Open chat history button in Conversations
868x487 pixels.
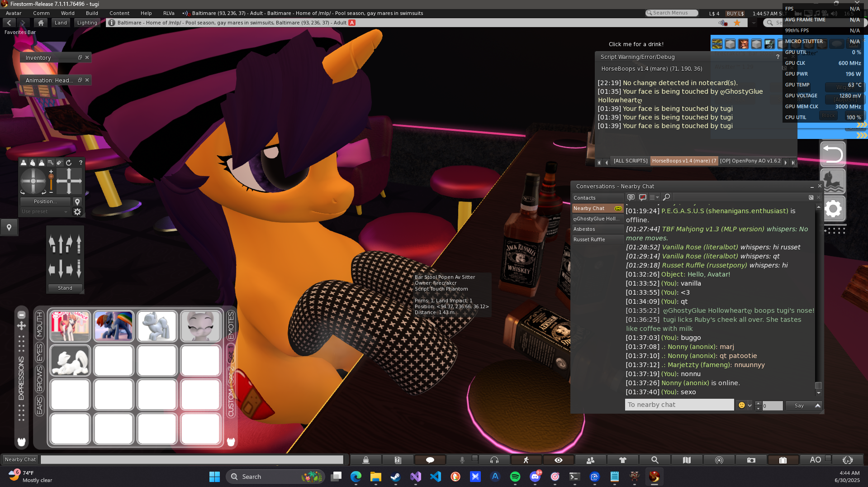click(631, 197)
